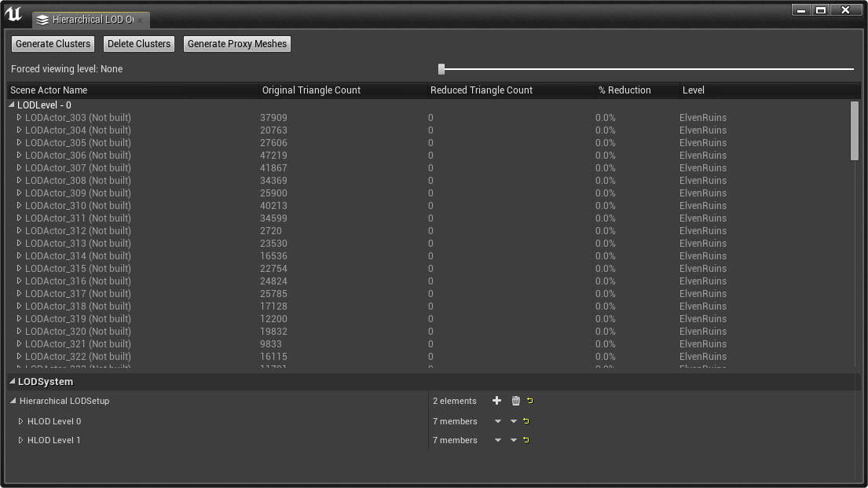The height and width of the screenshot is (488, 868).
Task: Close the Hierarchical LOD Outliner tab
Action: (140, 20)
